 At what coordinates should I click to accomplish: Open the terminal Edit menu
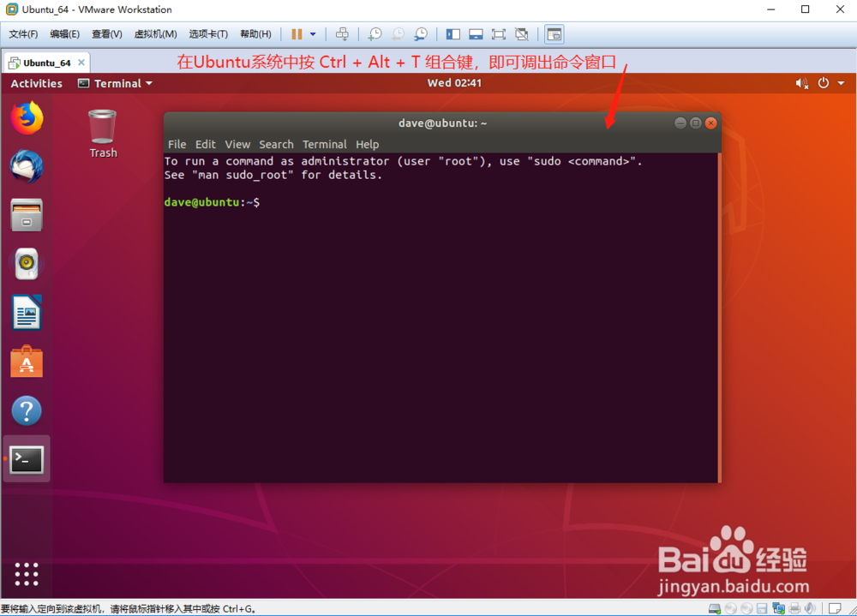pos(206,144)
